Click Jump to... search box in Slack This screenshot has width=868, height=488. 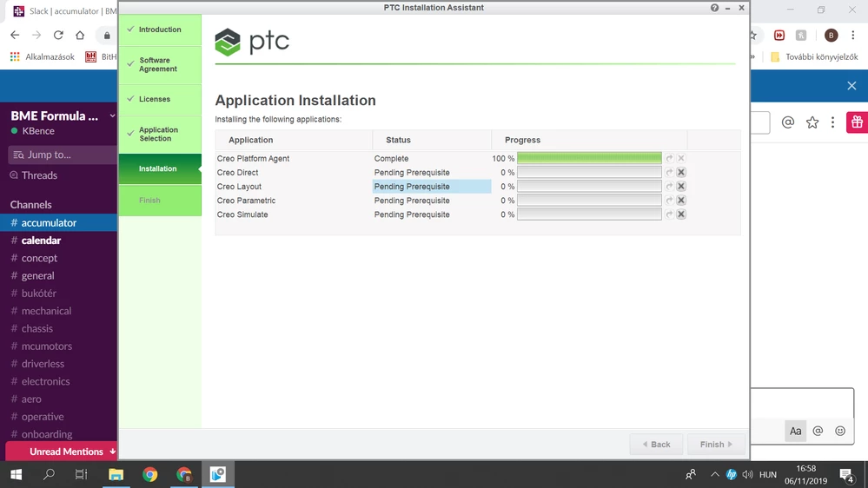pos(62,155)
